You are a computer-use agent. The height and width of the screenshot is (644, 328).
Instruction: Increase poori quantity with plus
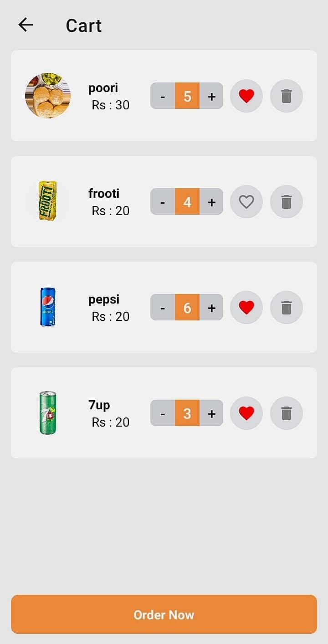click(x=211, y=96)
